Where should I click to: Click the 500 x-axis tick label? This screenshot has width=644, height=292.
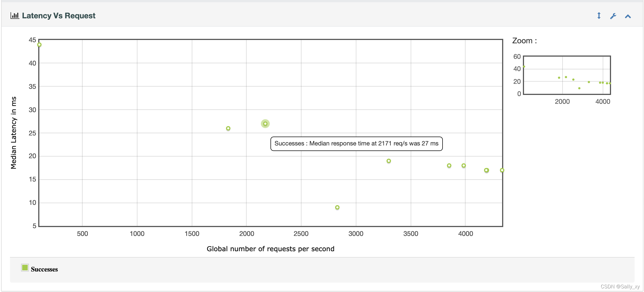(82, 234)
